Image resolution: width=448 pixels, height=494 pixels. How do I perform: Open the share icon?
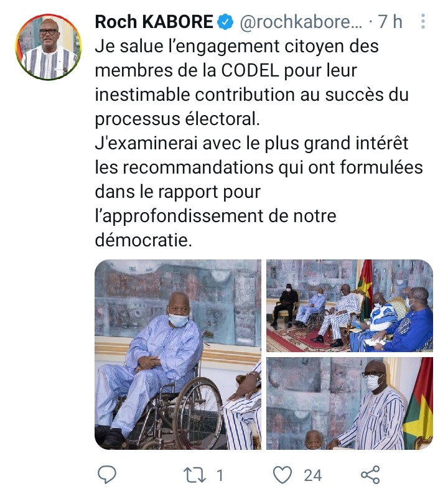pyautogui.click(x=370, y=475)
